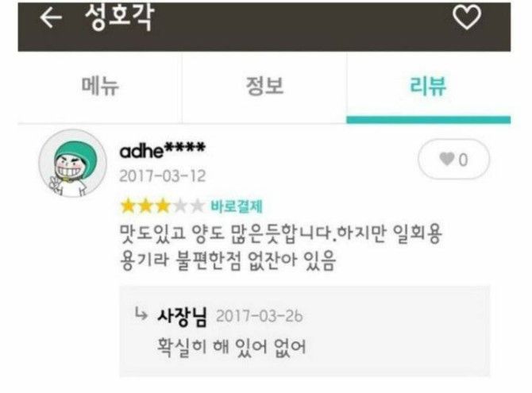Click the 성호각 restaurant title

point(120,17)
